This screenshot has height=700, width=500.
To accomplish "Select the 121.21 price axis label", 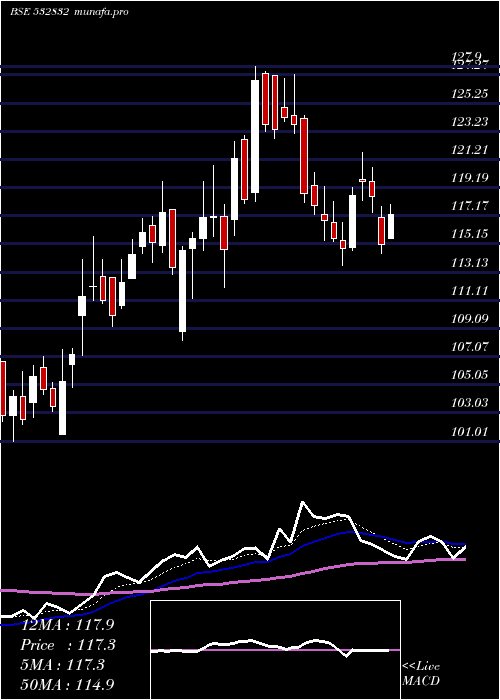I will [x=469, y=150].
